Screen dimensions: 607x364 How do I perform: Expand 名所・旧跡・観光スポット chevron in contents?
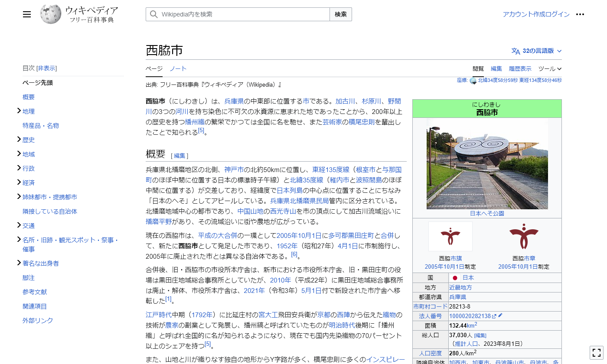pyautogui.click(x=19, y=240)
